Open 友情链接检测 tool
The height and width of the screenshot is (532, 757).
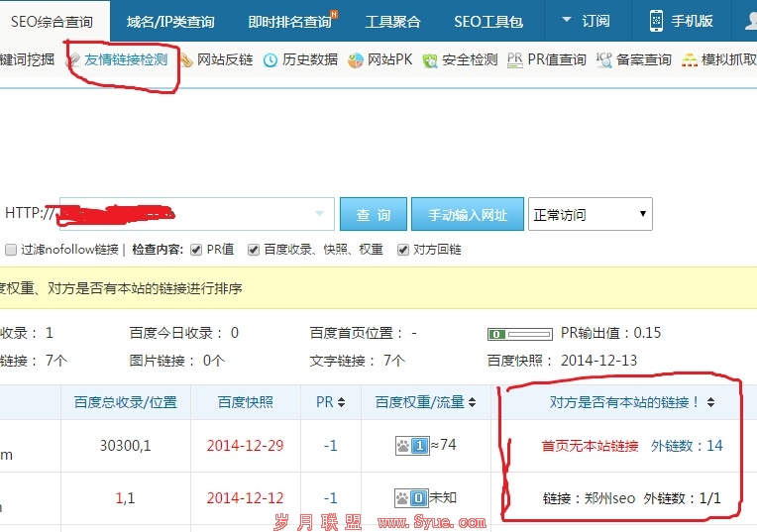[x=126, y=59]
